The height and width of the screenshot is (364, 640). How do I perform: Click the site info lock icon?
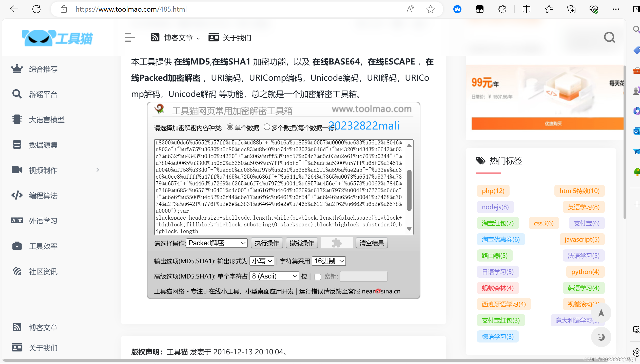pos(64,9)
